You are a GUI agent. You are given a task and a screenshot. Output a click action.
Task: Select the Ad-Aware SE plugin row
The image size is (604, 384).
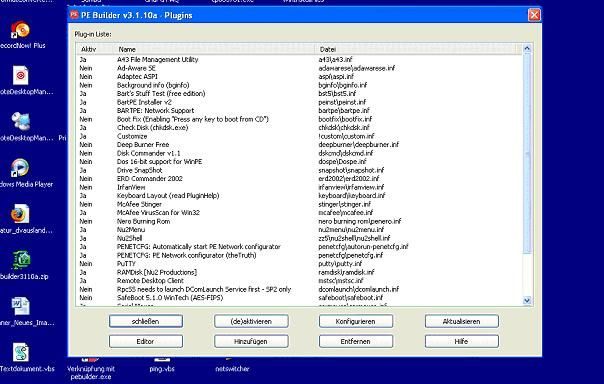point(299,68)
